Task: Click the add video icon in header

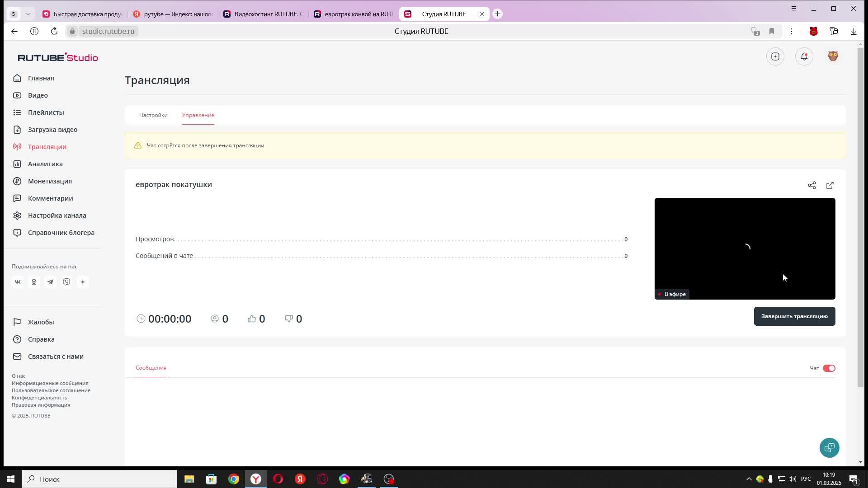Action: pos(775,56)
